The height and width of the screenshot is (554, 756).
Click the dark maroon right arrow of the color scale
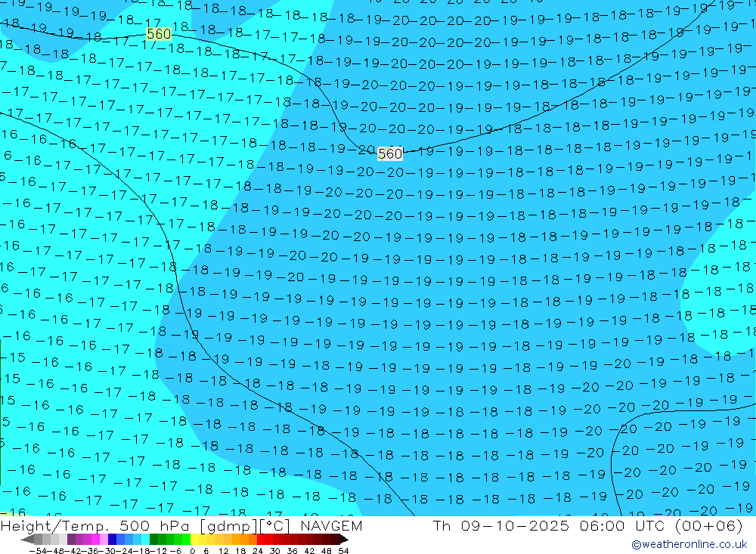[x=344, y=540]
